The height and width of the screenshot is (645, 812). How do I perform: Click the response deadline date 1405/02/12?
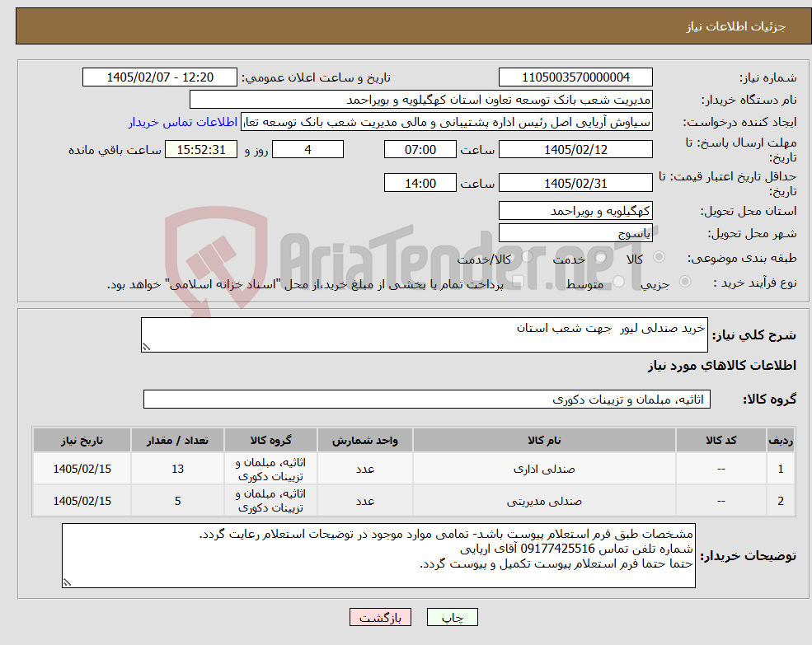pyautogui.click(x=575, y=150)
